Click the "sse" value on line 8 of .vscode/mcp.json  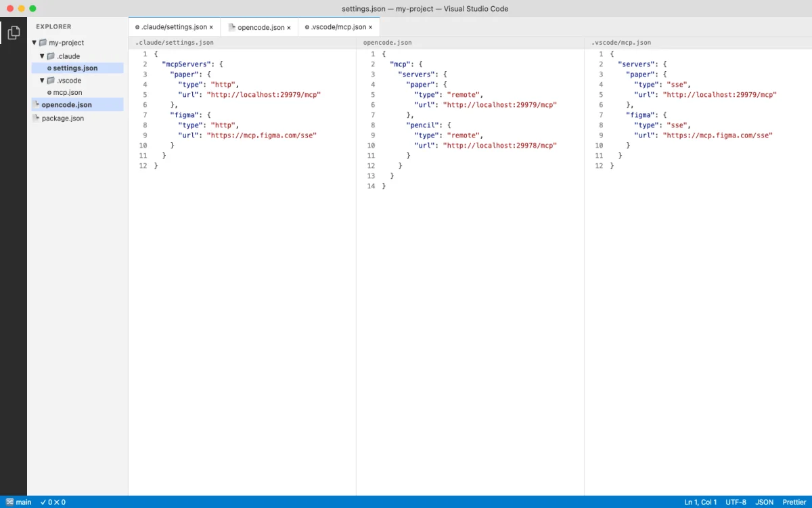click(x=677, y=125)
